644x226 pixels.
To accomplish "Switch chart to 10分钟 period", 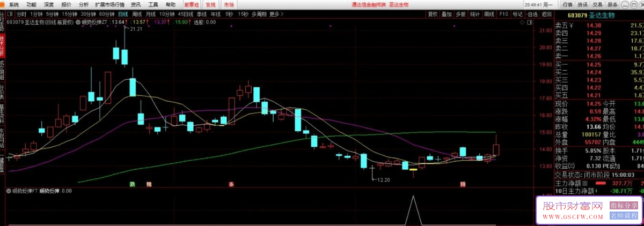I will click(167, 13).
